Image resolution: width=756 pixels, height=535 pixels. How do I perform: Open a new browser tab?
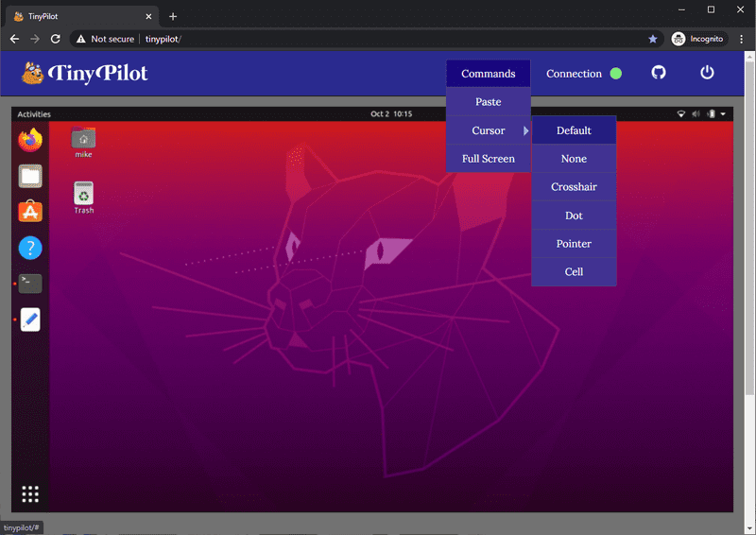tap(173, 16)
